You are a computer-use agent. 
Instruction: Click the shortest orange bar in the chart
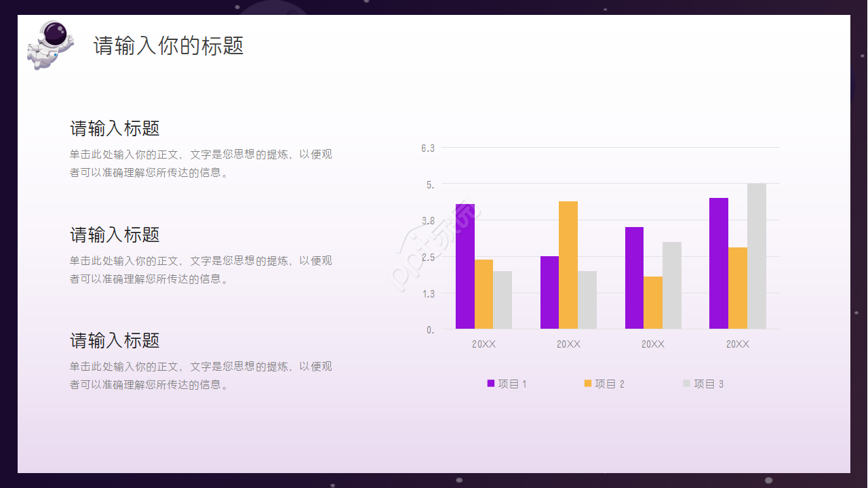[x=653, y=302]
